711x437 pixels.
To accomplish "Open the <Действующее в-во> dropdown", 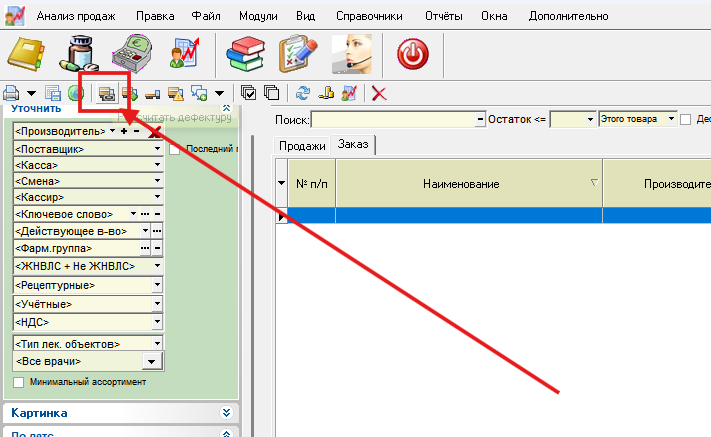I will point(145,231).
